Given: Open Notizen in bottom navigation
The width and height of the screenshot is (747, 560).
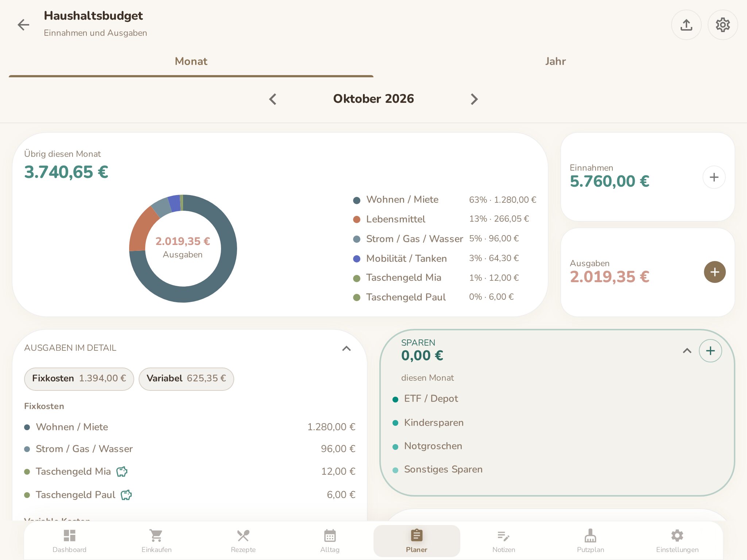Looking at the screenshot, I should (x=504, y=541).
